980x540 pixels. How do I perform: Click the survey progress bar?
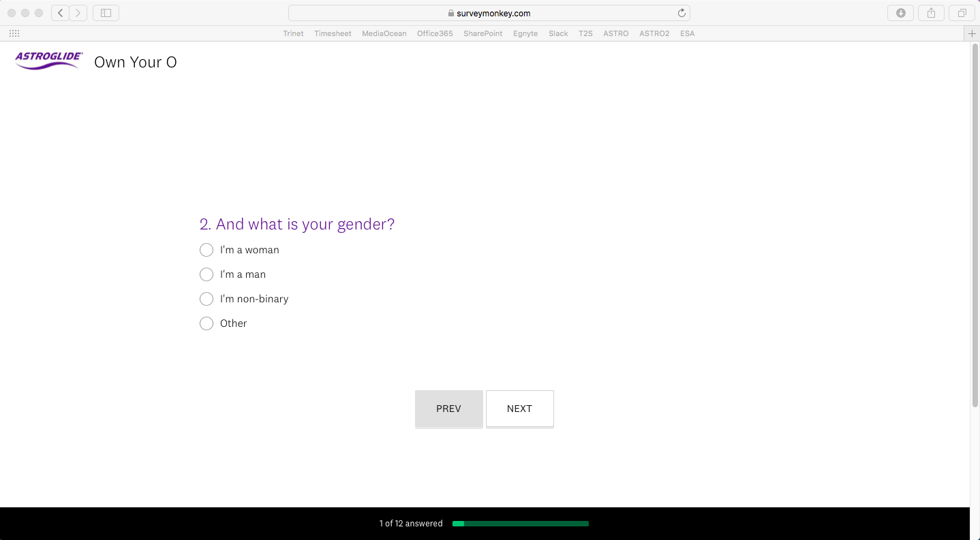pos(521,524)
